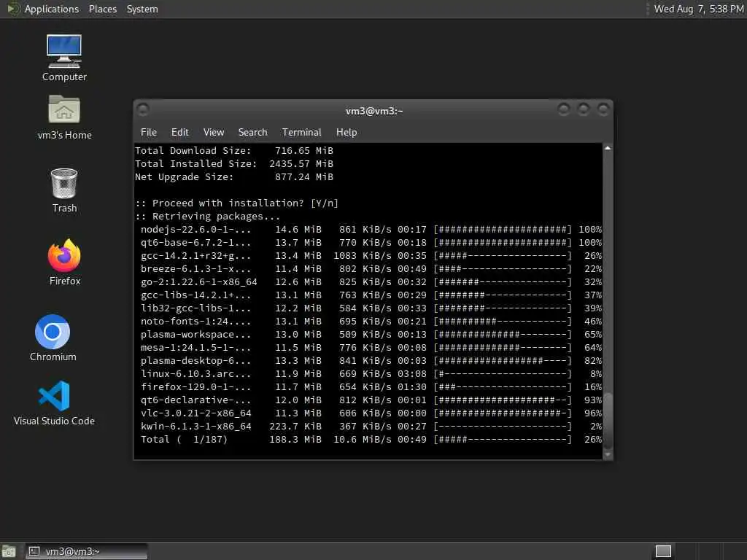The height and width of the screenshot is (560, 747).
Task: Open the Terminal menu in menubar
Action: coord(301,133)
